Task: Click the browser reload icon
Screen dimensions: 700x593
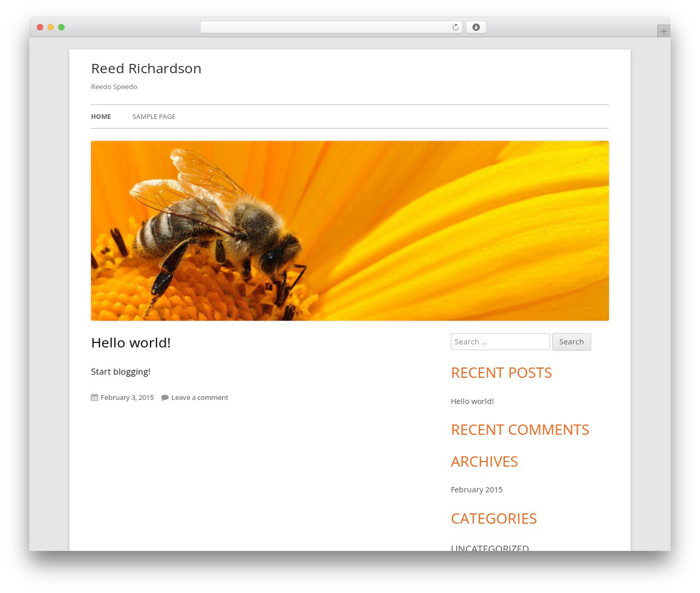Action: click(x=456, y=27)
